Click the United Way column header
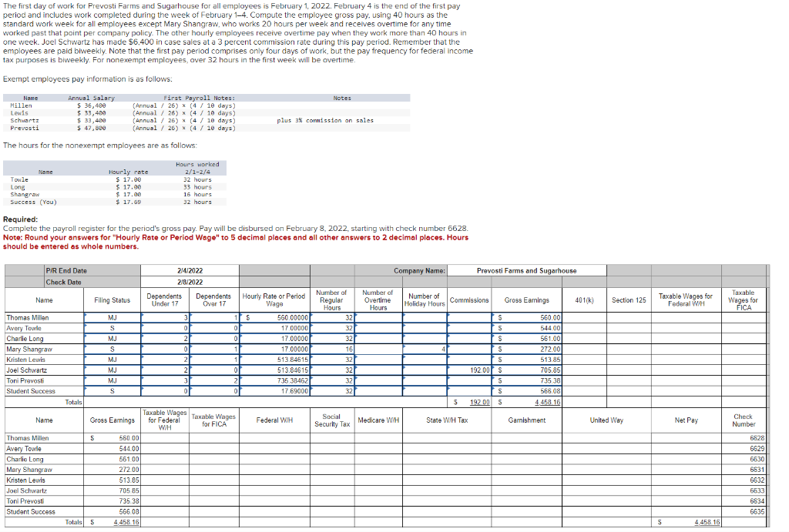The image size is (789, 532). pos(606,420)
